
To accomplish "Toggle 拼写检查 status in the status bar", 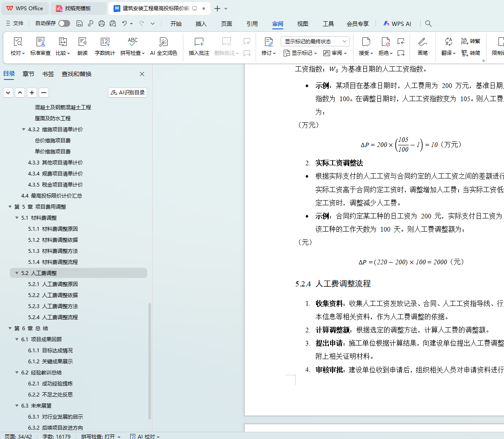I will (x=101, y=436).
